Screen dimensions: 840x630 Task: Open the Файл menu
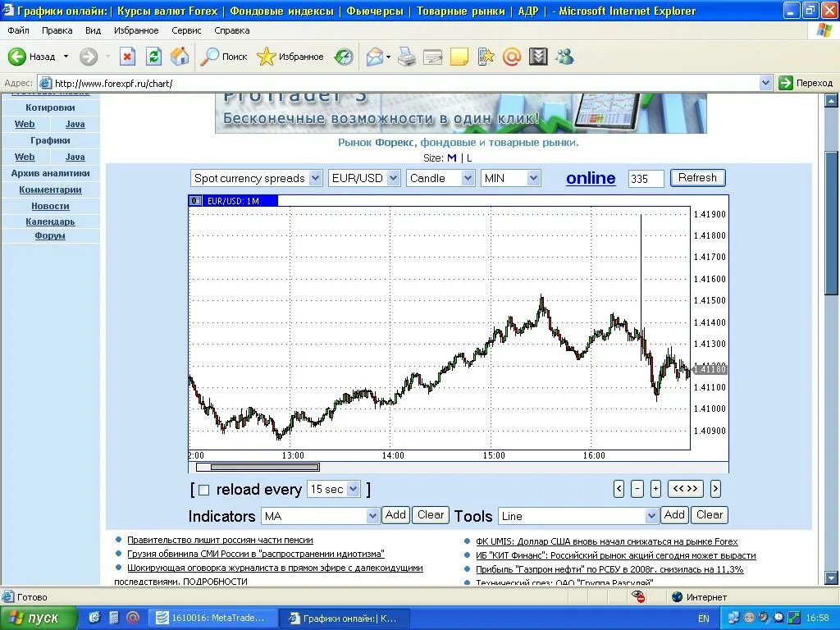(18, 30)
